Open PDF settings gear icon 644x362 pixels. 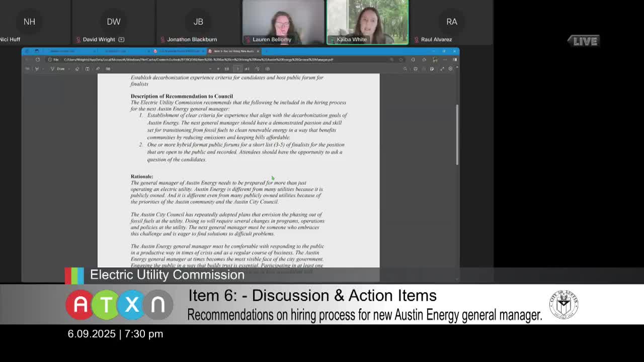tap(450, 69)
